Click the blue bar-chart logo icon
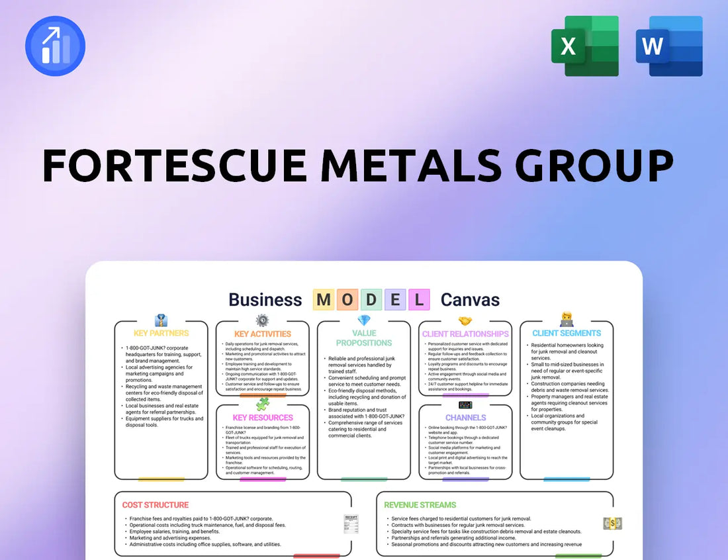The height and width of the screenshot is (560, 728). 55,46
